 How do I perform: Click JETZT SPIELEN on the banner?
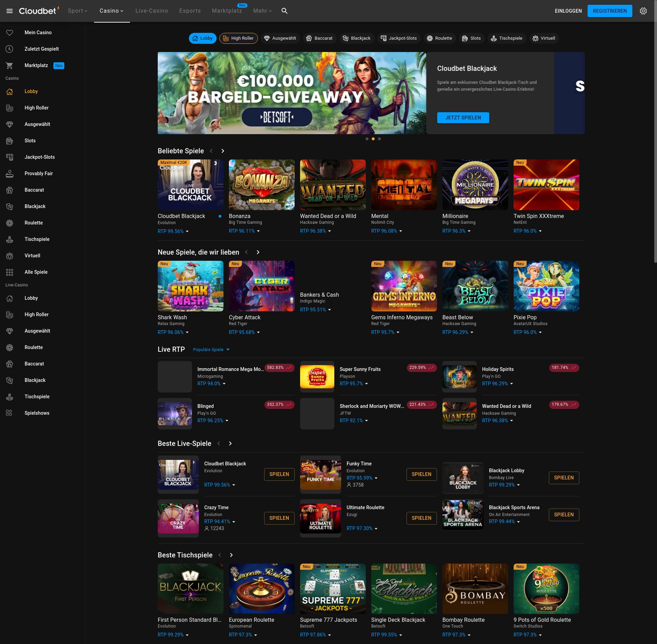click(463, 117)
